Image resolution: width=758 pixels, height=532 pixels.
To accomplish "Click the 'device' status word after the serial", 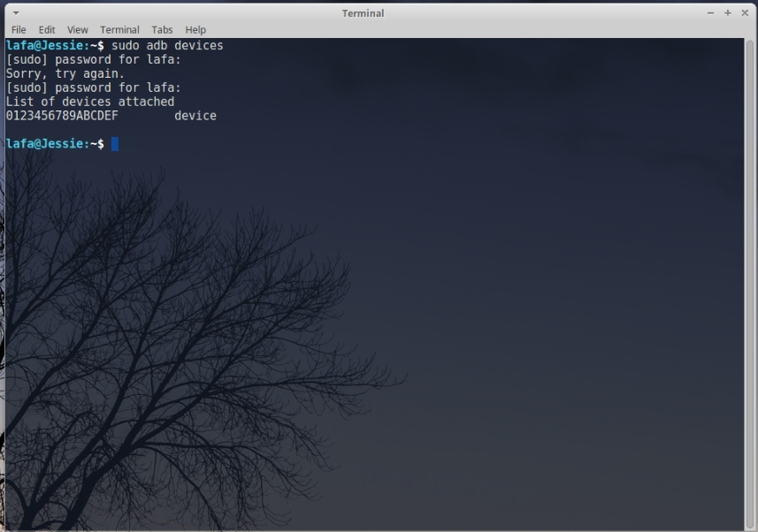I will [x=195, y=116].
